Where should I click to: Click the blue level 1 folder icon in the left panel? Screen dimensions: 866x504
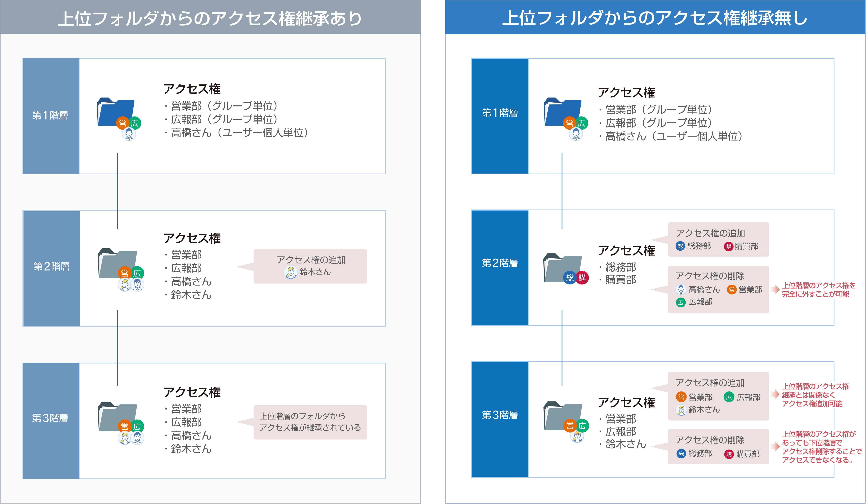coord(115,112)
